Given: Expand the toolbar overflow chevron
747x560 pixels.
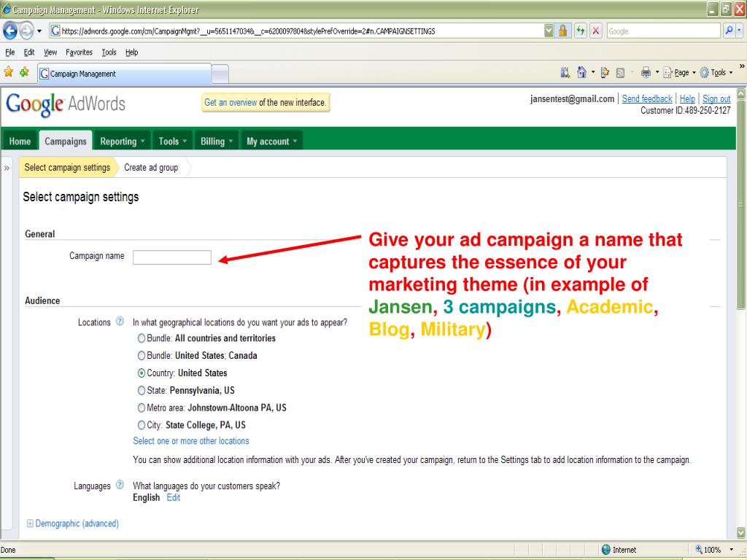Looking at the screenshot, I should click(742, 66).
